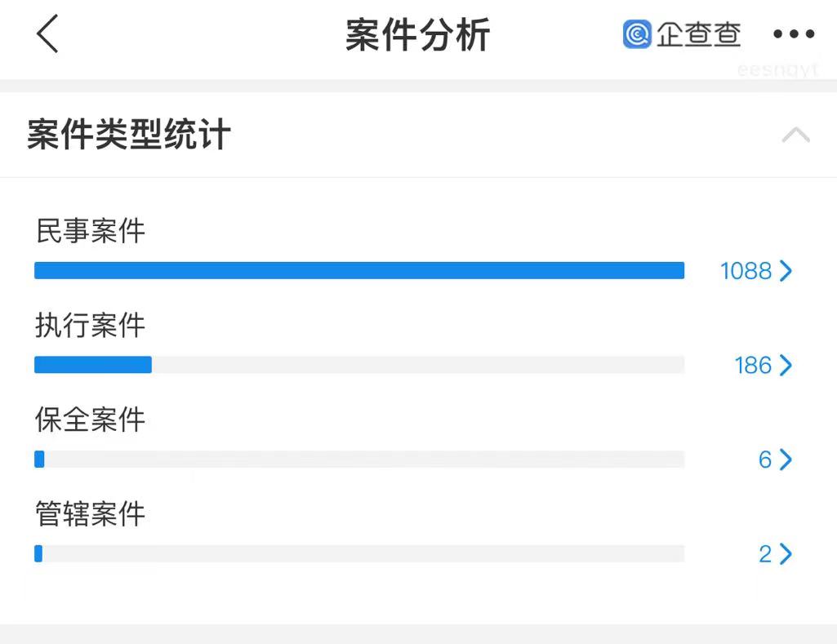View the 2 jurisdiction cases count
The height and width of the screenshot is (644, 837).
(765, 554)
